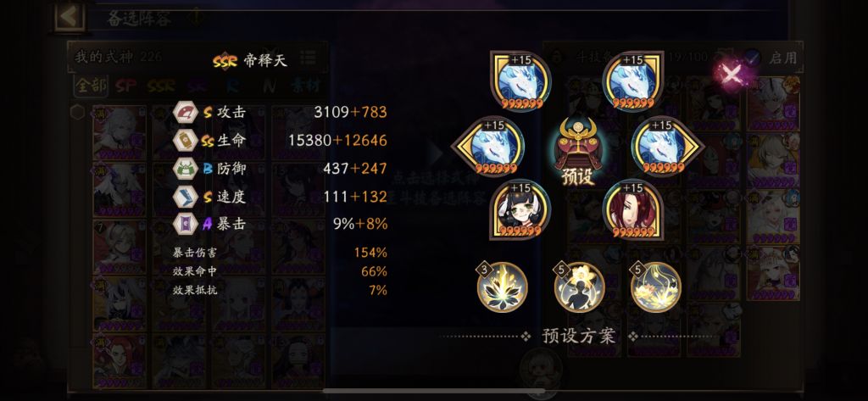Tap the level 3 lotus skill icon
Viewport: 868px width, 401px height.
click(x=502, y=287)
